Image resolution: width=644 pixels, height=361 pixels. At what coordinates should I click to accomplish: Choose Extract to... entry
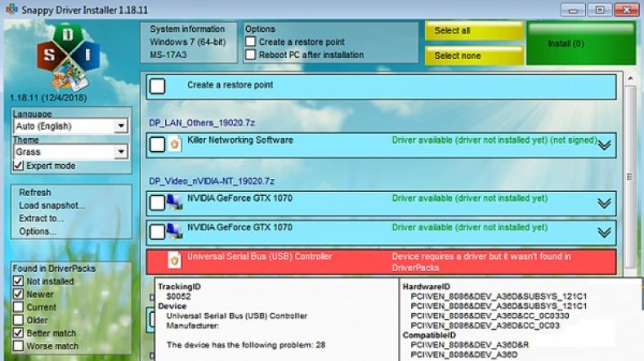(41, 218)
